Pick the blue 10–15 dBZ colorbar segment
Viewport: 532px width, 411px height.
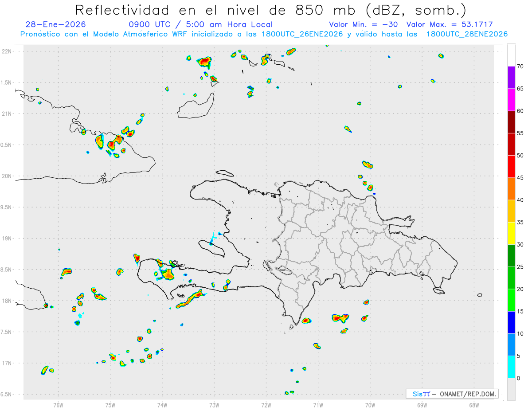coord(511,322)
